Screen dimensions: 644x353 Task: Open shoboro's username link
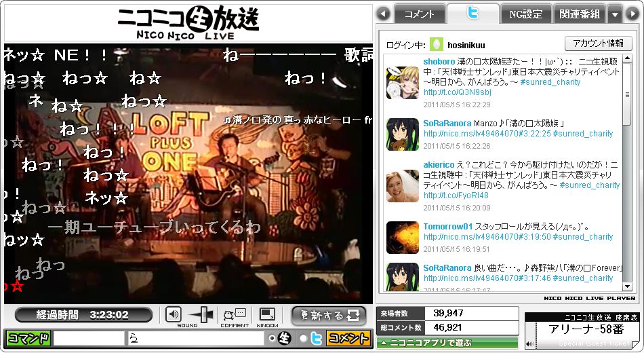pyautogui.click(x=439, y=62)
